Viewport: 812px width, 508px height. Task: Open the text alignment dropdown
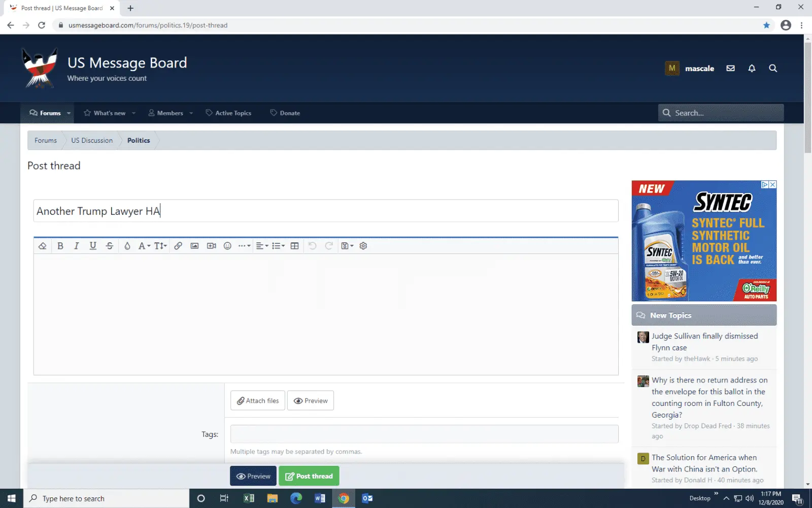(x=262, y=246)
